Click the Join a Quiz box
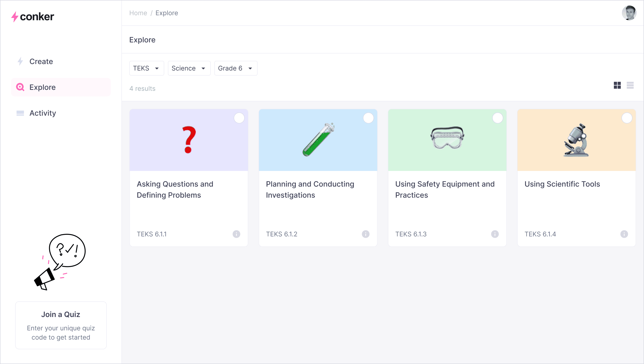The height and width of the screenshot is (364, 644). click(61, 325)
